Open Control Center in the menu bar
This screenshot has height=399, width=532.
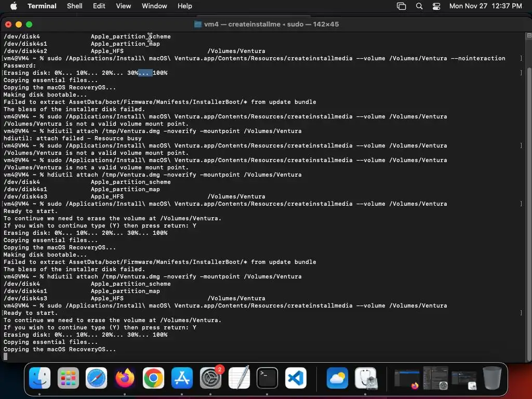point(436,6)
